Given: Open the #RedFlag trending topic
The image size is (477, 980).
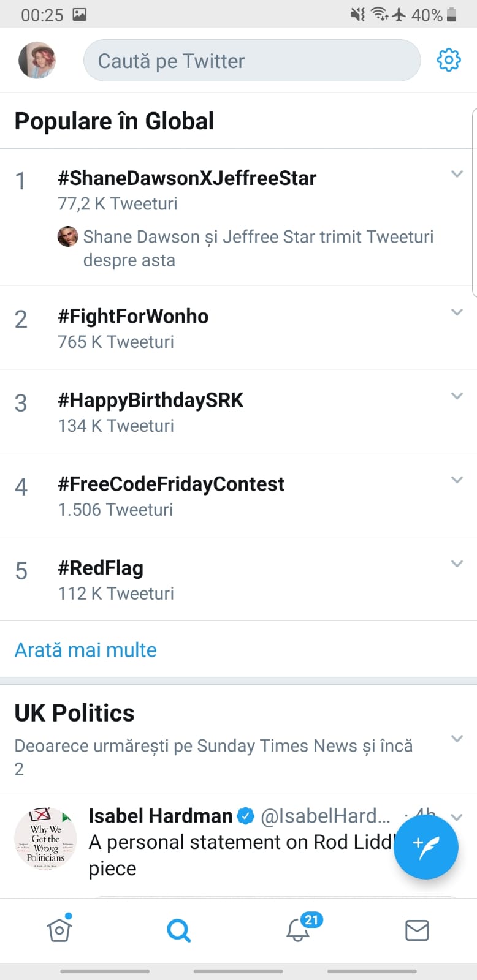Looking at the screenshot, I should (x=100, y=568).
